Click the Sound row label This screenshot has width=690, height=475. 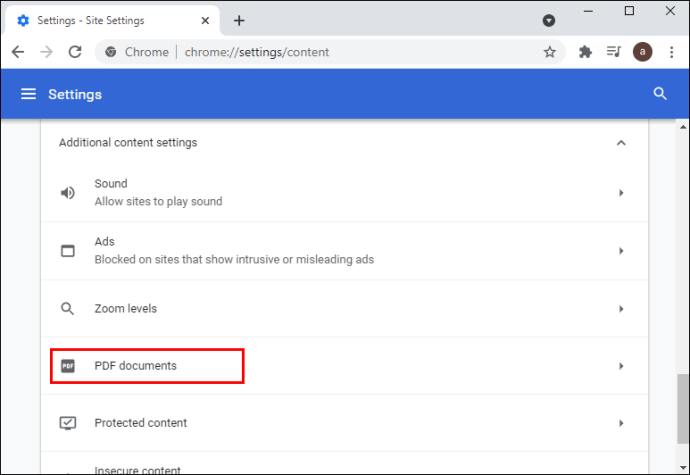[111, 183]
